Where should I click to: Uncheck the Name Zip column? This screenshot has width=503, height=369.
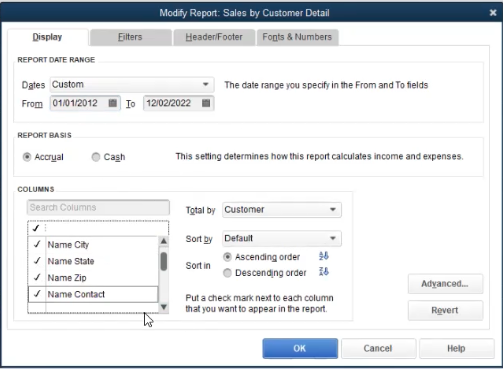[x=37, y=277]
